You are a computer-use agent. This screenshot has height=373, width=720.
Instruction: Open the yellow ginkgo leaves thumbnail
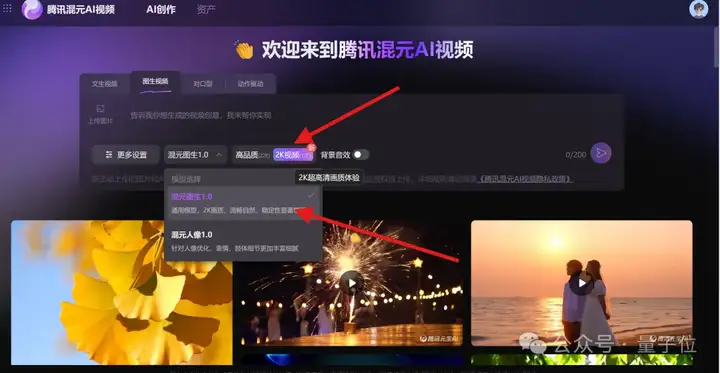122,293
